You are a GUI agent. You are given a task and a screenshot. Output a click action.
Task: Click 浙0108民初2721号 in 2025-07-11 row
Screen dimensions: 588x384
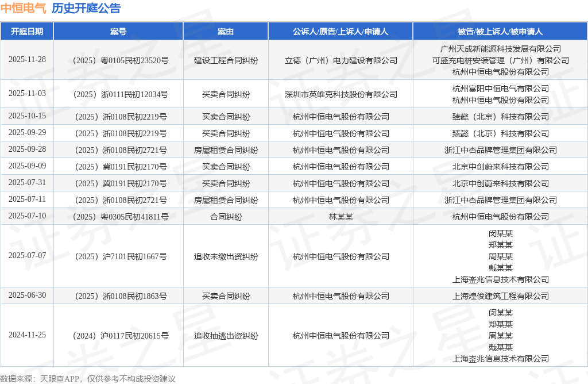coord(121,200)
